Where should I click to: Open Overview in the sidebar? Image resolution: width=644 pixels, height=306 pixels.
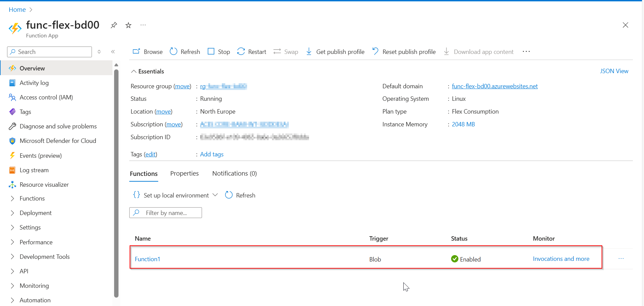click(56, 68)
